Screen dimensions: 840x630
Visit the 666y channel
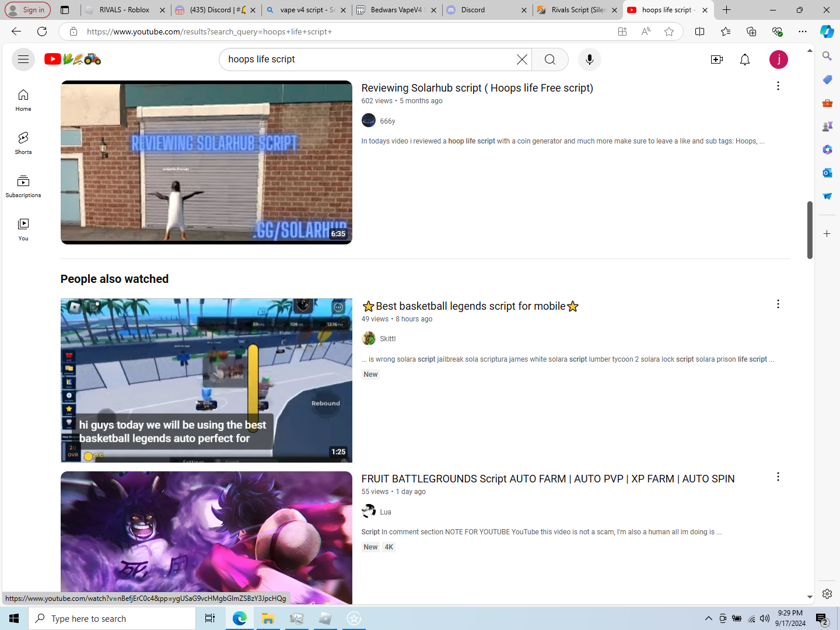pos(387,121)
